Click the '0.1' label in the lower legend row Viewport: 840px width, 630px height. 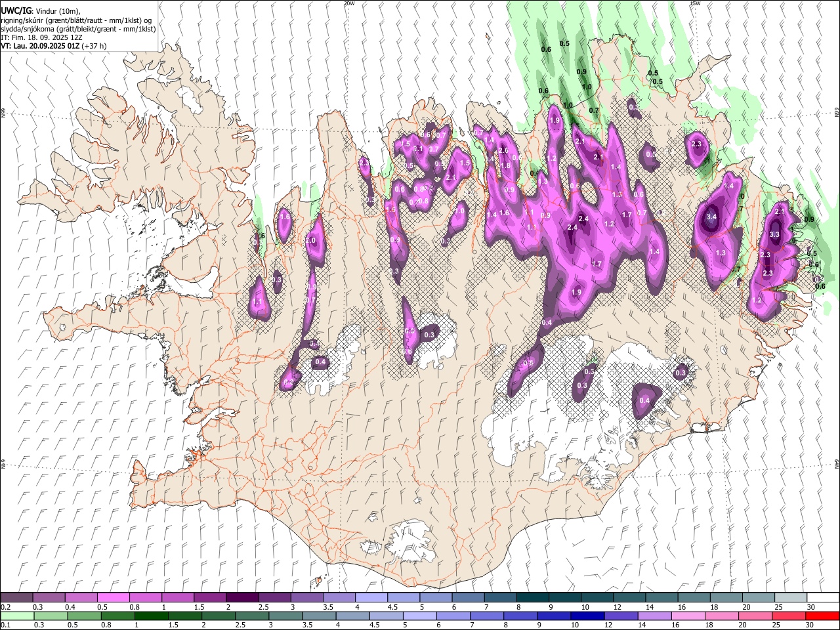(6, 625)
